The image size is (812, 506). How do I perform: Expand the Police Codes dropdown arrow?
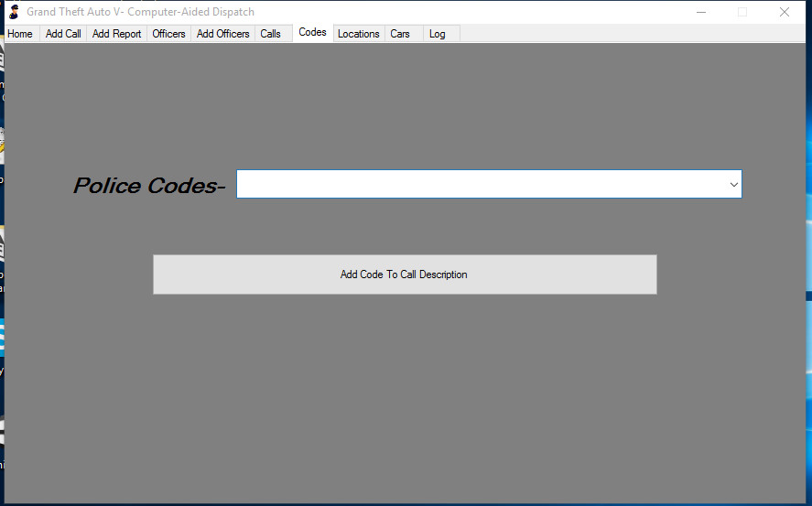tap(734, 184)
